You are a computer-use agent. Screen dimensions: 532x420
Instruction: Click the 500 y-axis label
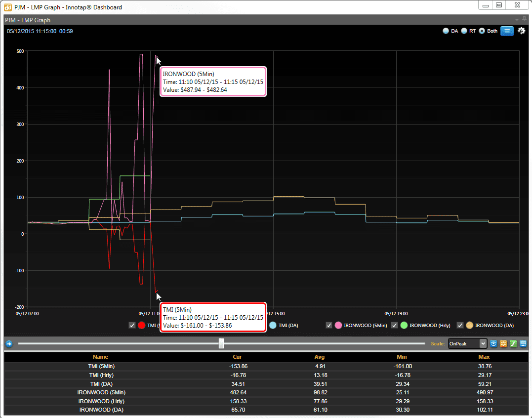[x=20, y=51]
